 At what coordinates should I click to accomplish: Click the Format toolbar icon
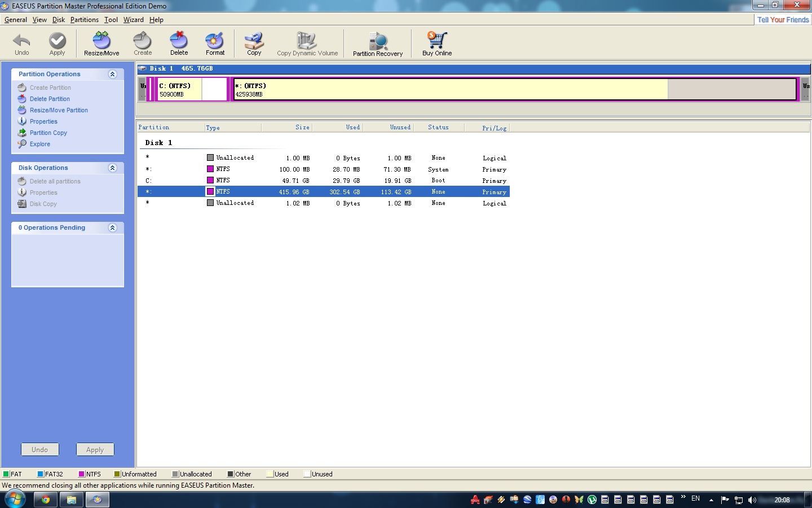point(215,41)
